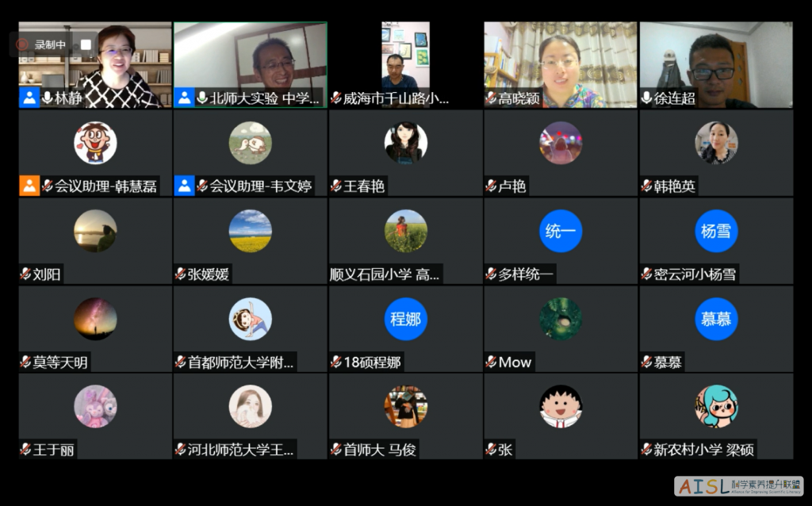The height and width of the screenshot is (506, 812).
Task: Click the microphone icon next to 高晓颖
Action: point(489,96)
